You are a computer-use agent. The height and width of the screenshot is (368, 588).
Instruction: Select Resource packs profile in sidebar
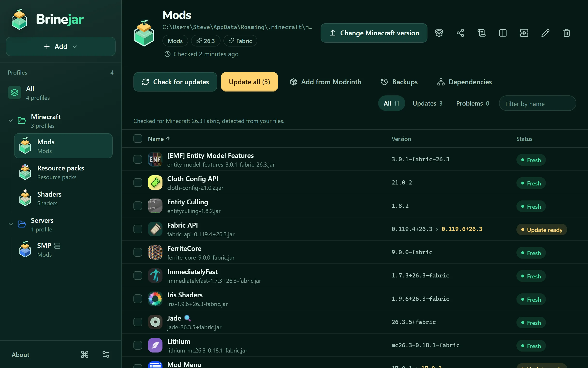point(63,172)
